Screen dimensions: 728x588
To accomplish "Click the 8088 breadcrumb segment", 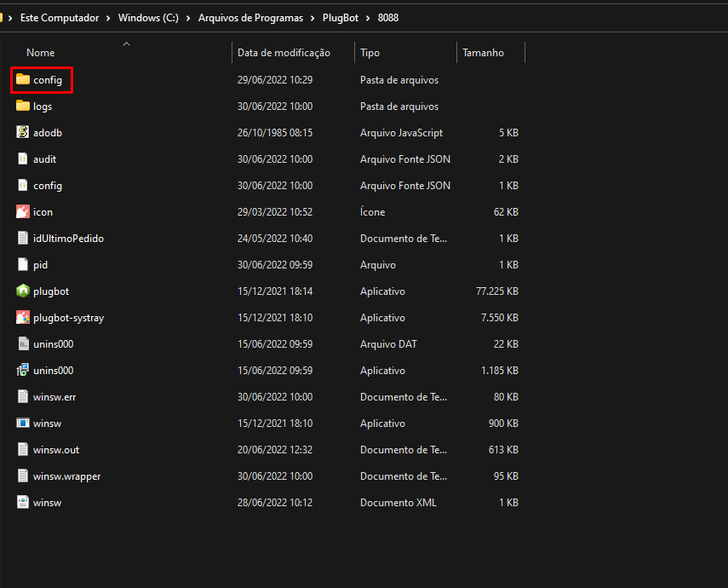I will point(388,18).
